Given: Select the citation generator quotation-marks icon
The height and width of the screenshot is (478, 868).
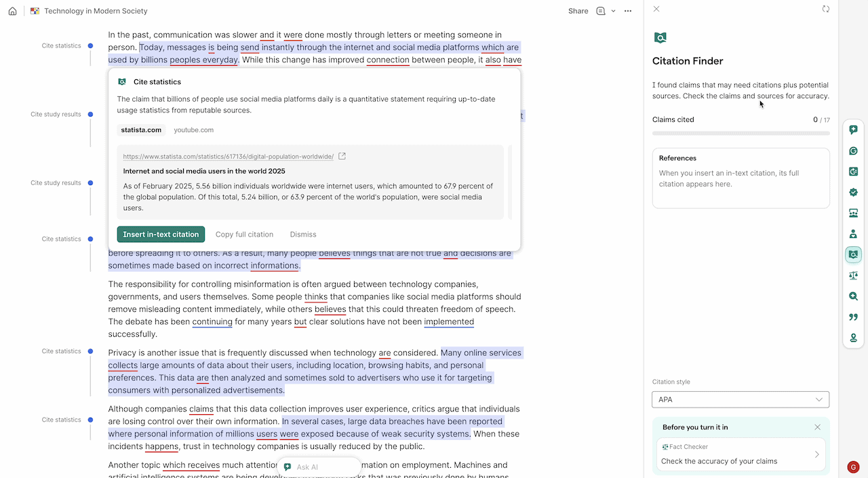Looking at the screenshot, I should pyautogui.click(x=853, y=317).
